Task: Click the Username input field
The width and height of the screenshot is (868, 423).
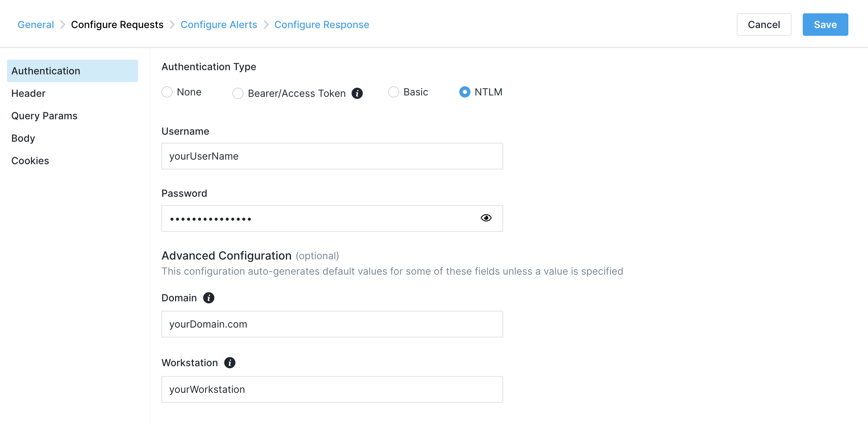Action: click(332, 156)
